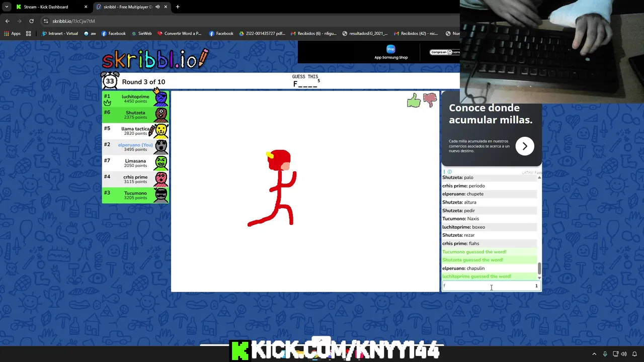The height and width of the screenshot is (362, 644).
Task: Click Tucumono's avatar with sunglasses
Action: [x=161, y=195]
